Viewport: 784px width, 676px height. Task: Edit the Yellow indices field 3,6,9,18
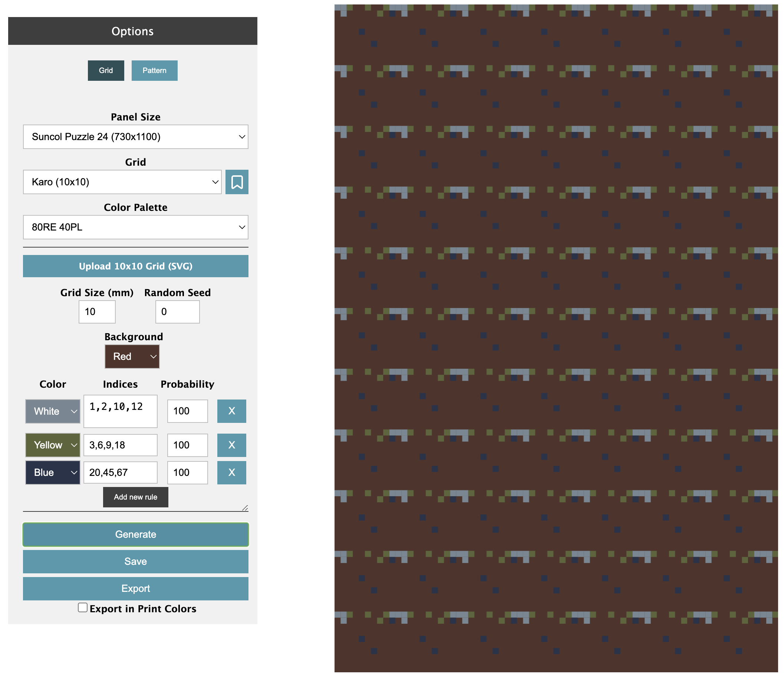[x=120, y=445]
